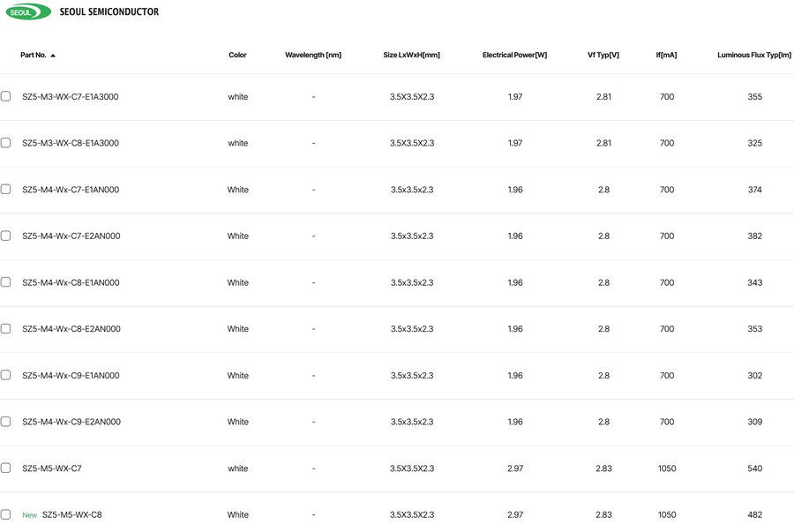
Task: Sort table by Color column header
Action: point(237,55)
